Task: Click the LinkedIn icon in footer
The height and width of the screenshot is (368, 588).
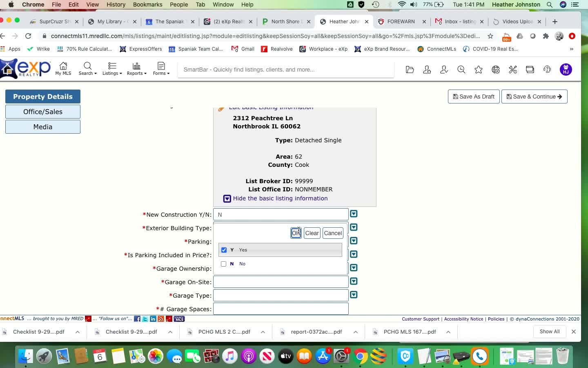Action: click(x=153, y=319)
